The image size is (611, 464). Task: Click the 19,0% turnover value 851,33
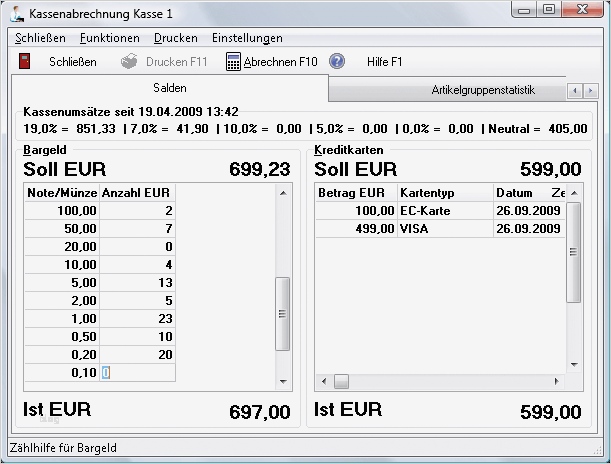(96, 129)
